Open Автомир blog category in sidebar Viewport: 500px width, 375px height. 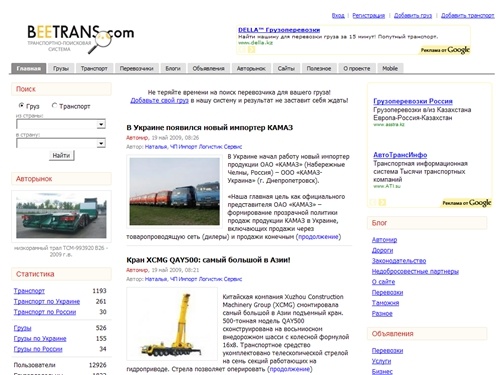coord(384,240)
